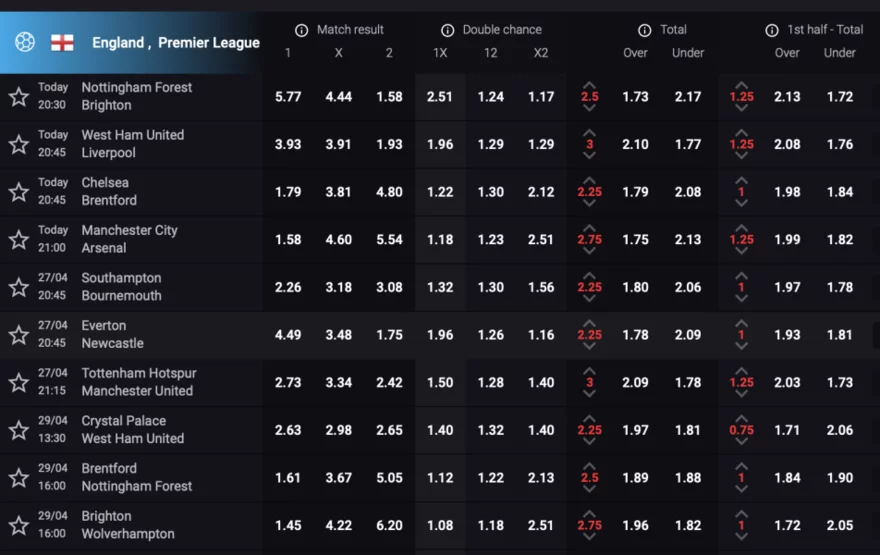This screenshot has width=880, height=555.
Task: Decrease Total line below 3 for West Ham-Liverpool
Action: 590,156
